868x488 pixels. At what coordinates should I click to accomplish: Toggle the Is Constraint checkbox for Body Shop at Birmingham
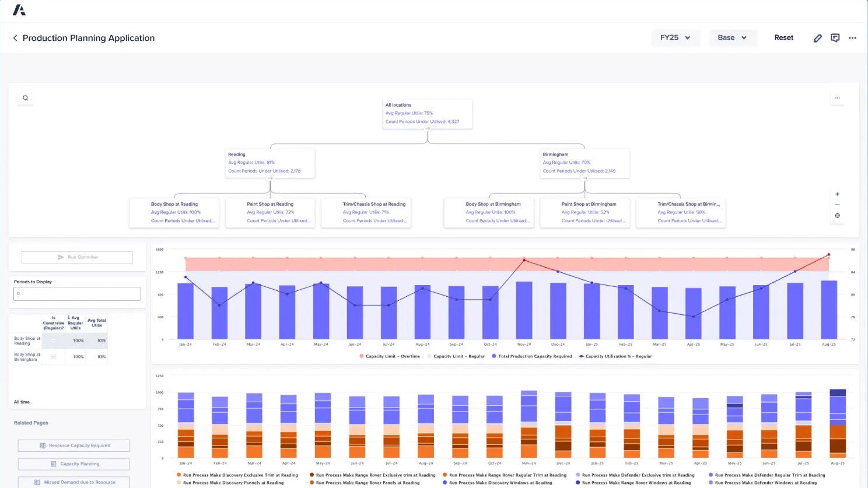53,356
